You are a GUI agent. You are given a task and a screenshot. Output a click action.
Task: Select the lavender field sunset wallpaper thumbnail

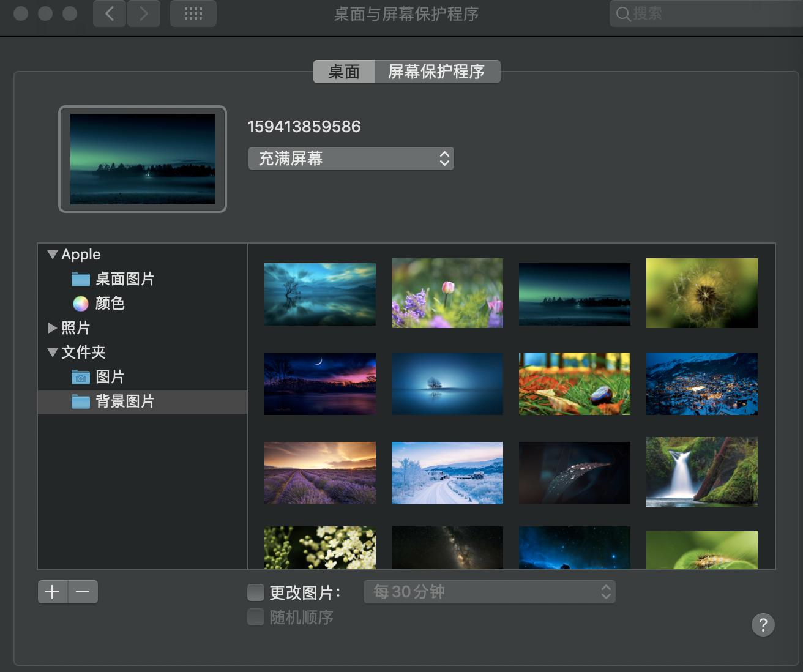[319, 472]
